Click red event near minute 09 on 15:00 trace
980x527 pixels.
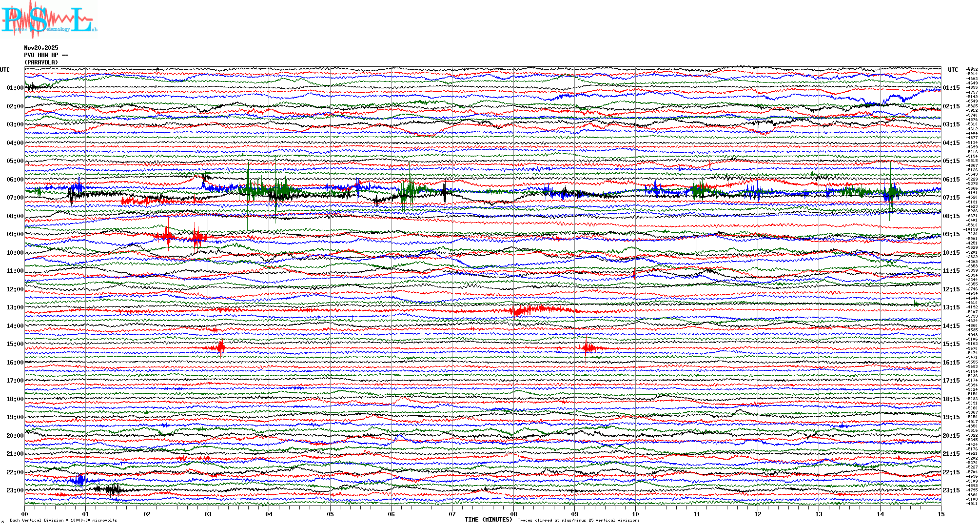coord(588,347)
